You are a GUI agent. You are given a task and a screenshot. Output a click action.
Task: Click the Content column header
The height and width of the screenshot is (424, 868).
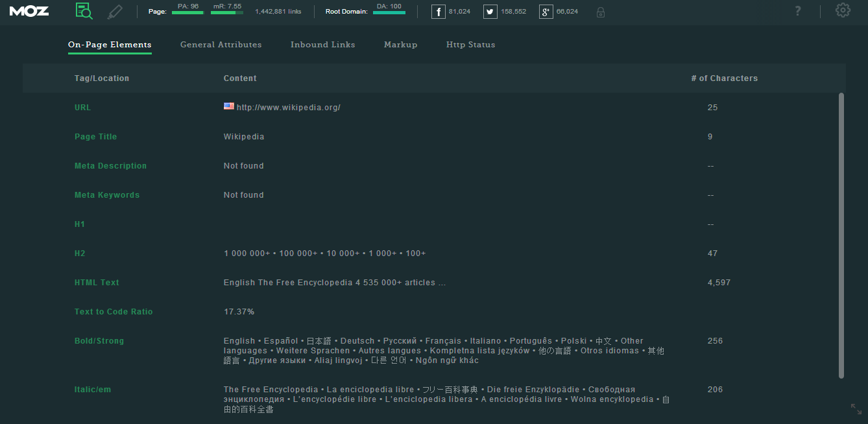point(240,78)
